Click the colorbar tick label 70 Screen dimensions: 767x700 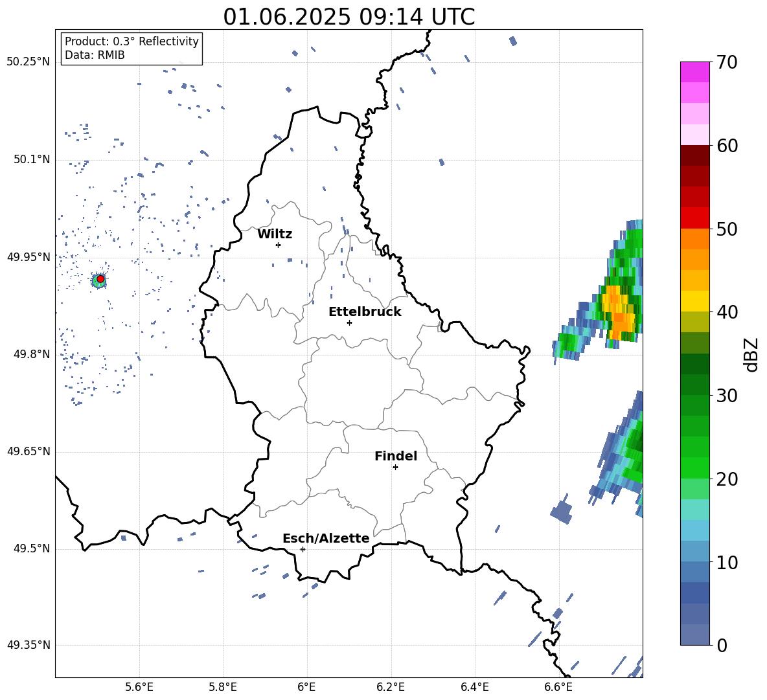[x=727, y=62]
